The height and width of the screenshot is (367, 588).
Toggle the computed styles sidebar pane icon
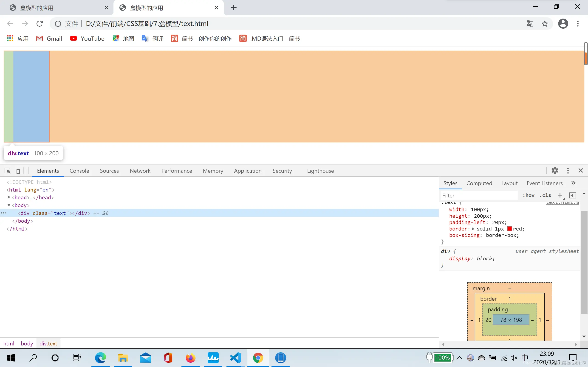click(572, 195)
